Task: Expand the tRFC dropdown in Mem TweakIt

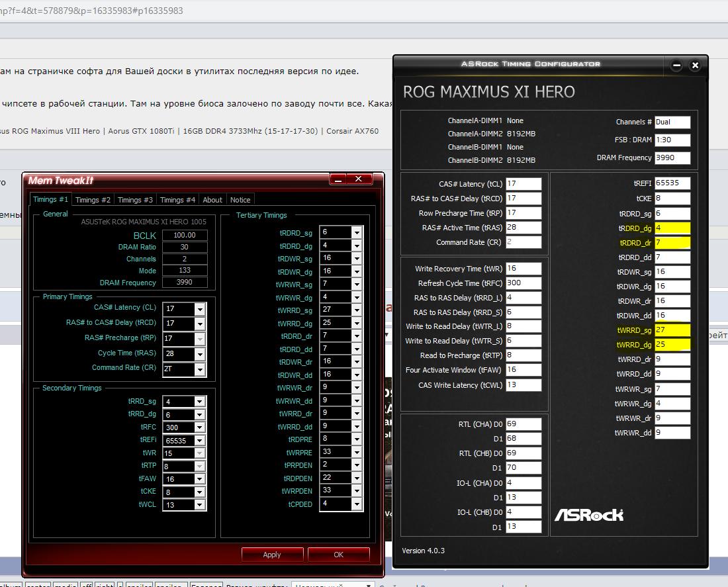Action: tap(200, 428)
